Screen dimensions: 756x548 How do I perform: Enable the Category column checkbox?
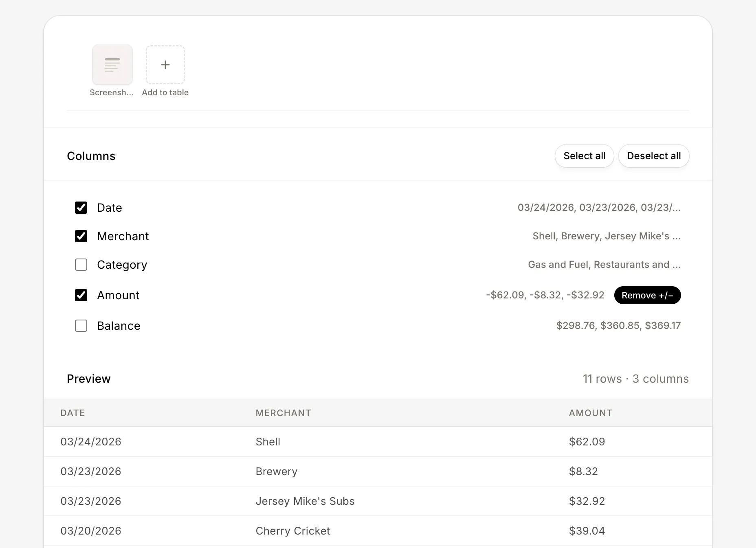click(81, 265)
